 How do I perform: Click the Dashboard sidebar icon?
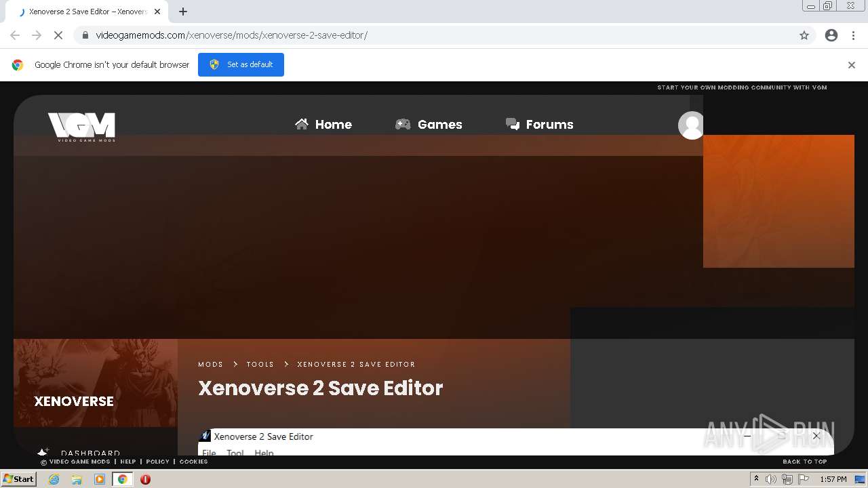coord(43,452)
